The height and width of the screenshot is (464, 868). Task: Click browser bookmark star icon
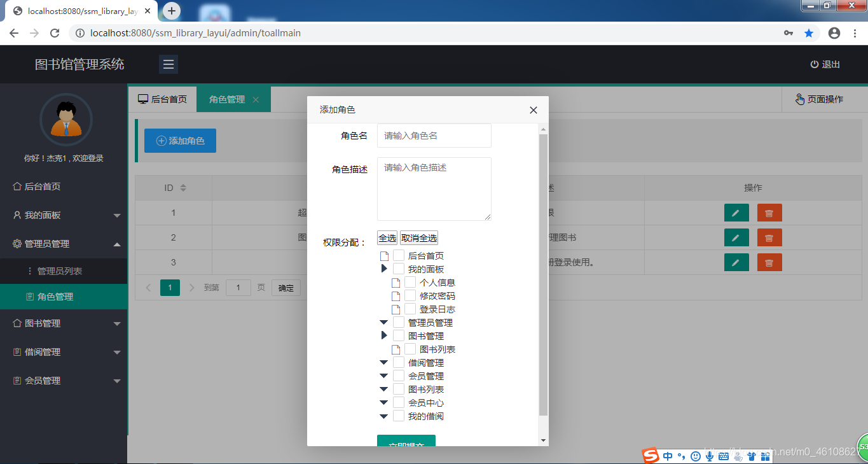click(809, 33)
